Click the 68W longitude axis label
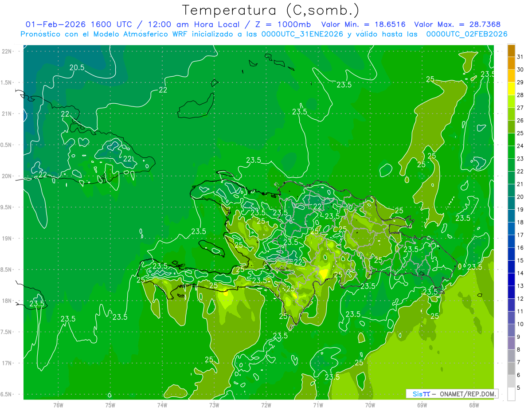The width and height of the screenshot is (532, 411). (x=474, y=405)
